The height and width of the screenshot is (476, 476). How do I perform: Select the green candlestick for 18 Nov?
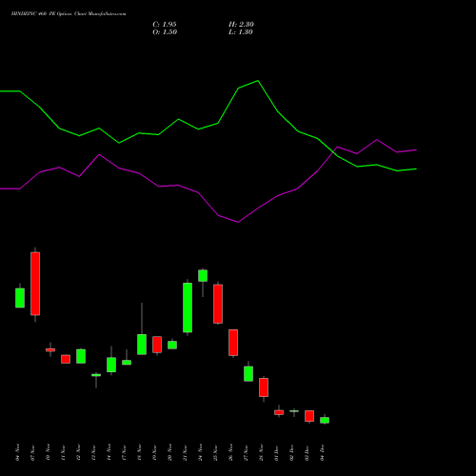click(x=142, y=345)
